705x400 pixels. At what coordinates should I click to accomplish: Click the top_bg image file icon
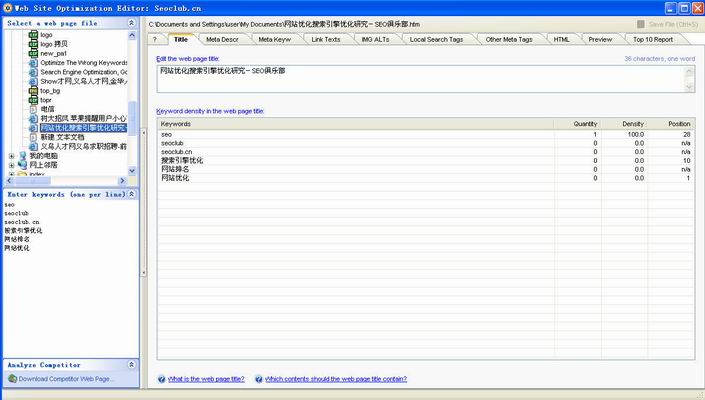(33, 91)
